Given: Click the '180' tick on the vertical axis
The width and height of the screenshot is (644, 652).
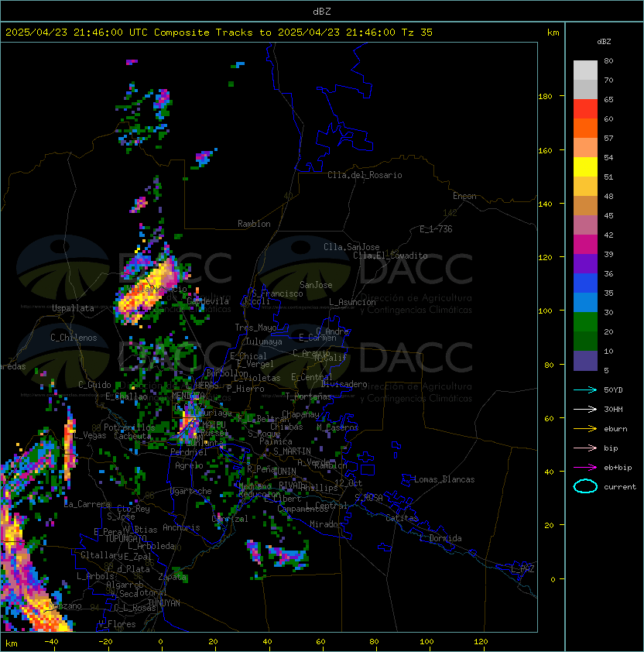Looking at the screenshot, I should pyautogui.click(x=545, y=97).
